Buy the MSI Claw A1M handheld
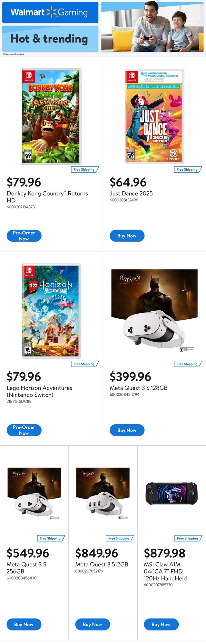This screenshot has height=644, width=206. 161,624
